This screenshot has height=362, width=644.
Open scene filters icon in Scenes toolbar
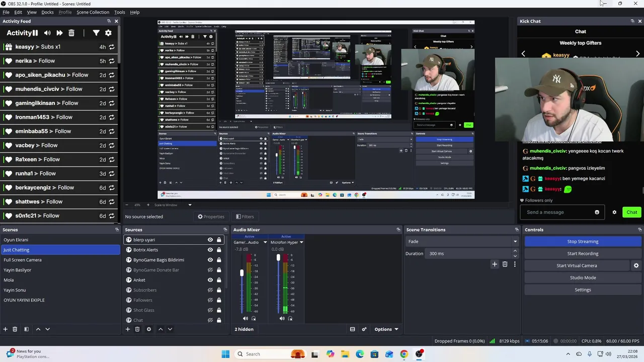(26, 329)
